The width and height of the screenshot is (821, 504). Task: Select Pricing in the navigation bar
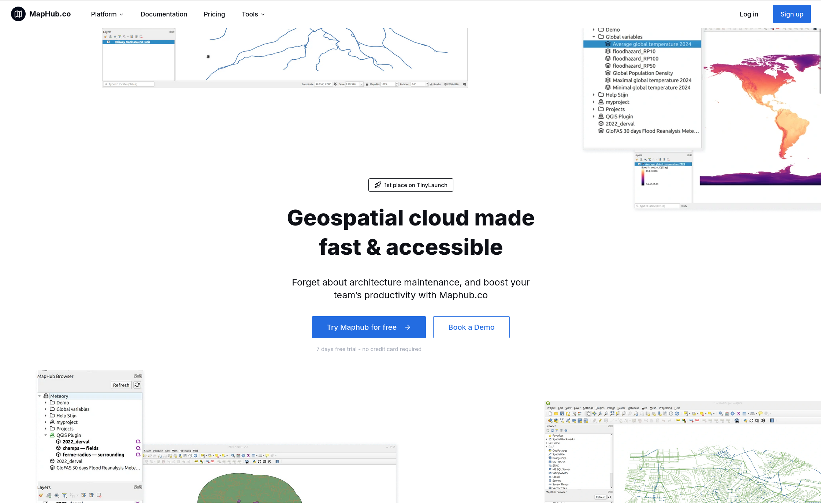coord(214,14)
